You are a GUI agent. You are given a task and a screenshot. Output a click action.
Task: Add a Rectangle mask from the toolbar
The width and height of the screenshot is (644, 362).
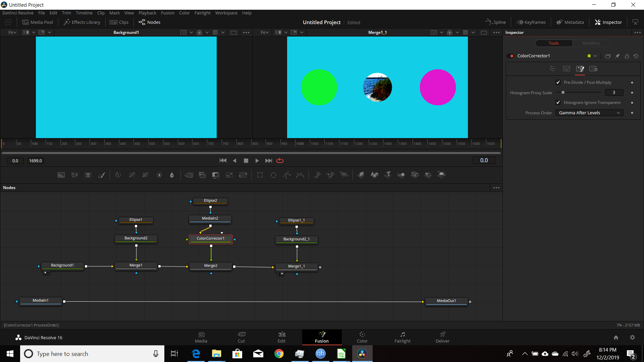(260, 175)
